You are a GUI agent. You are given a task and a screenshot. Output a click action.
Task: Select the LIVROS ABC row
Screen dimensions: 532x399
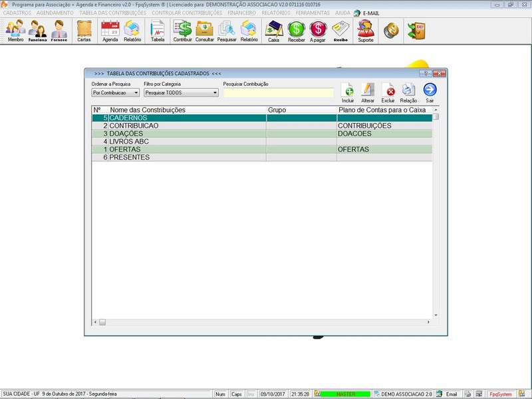(x=262, y=141)
